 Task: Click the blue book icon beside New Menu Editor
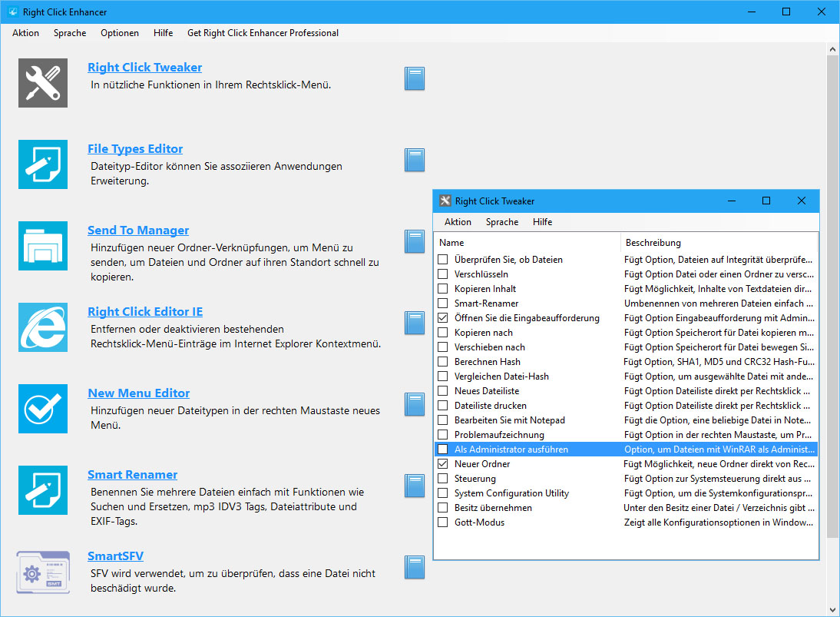415,405
